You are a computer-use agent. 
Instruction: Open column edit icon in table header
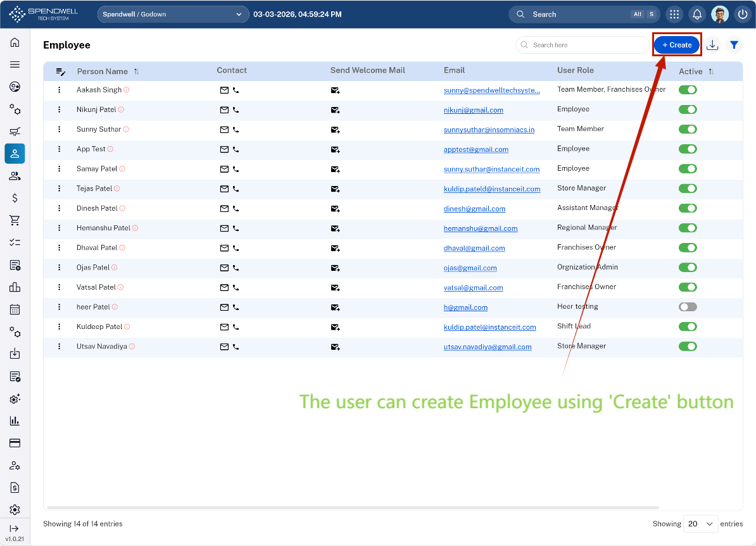[61, 71]
